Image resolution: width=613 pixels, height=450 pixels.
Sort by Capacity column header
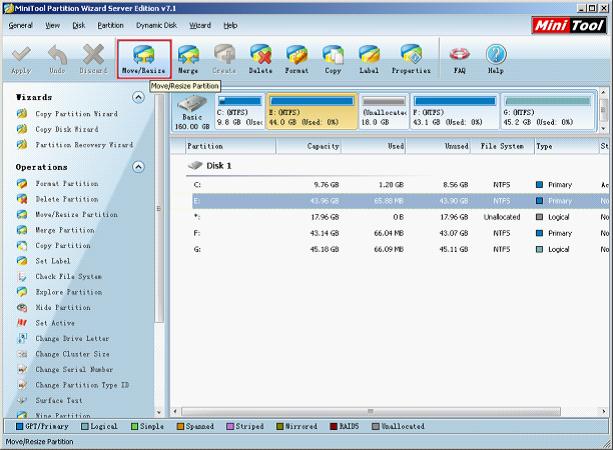[x=308, y=146]
